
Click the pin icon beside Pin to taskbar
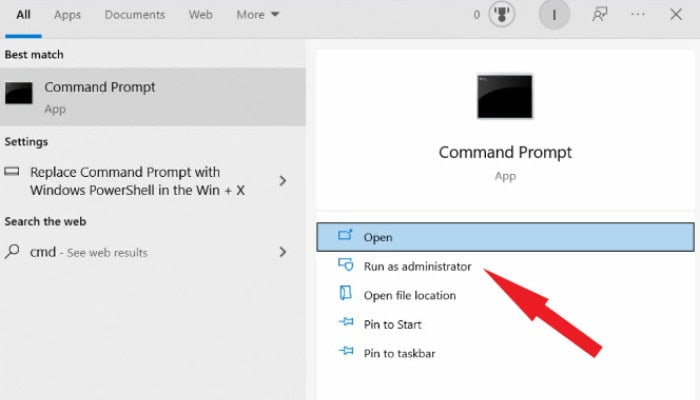[x=346, y=353]
